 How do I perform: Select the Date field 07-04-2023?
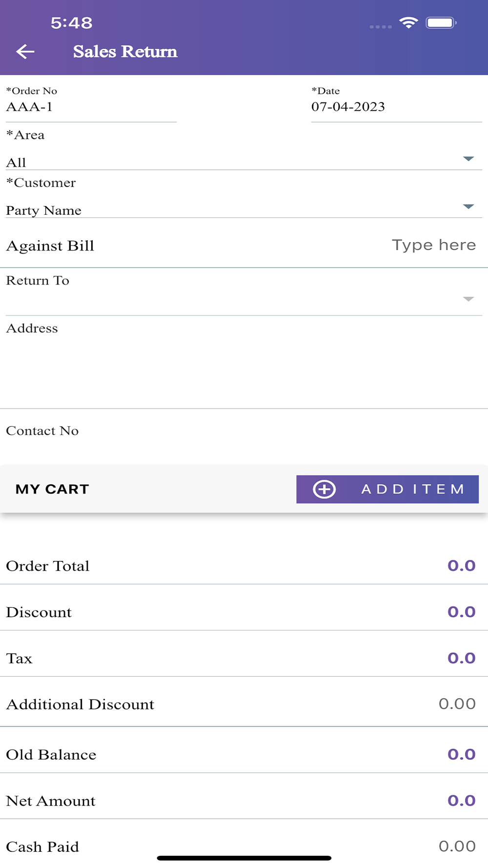coord(396,107)
